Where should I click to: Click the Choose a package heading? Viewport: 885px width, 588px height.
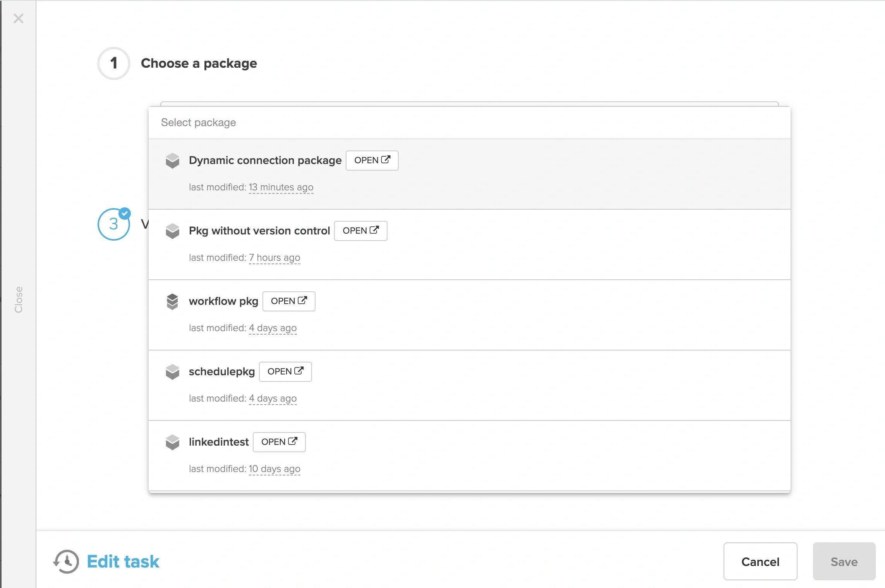tap(199, 63)
